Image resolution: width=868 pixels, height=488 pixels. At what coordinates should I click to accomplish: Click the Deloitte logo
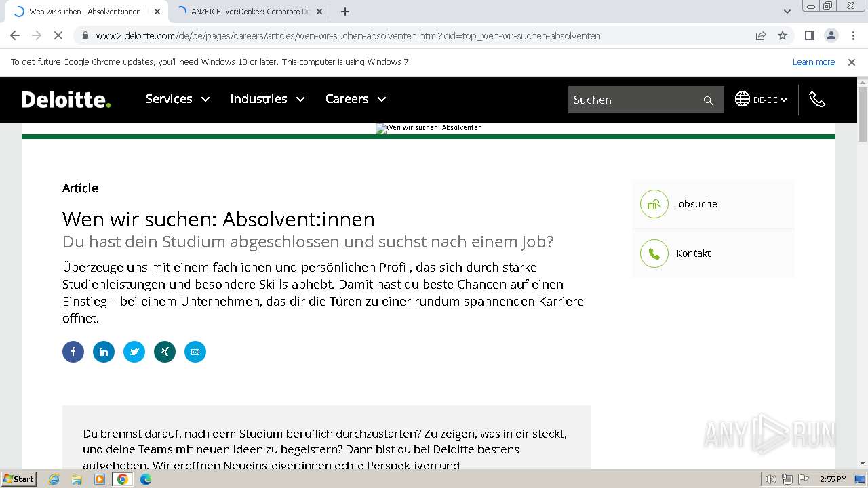66,100
